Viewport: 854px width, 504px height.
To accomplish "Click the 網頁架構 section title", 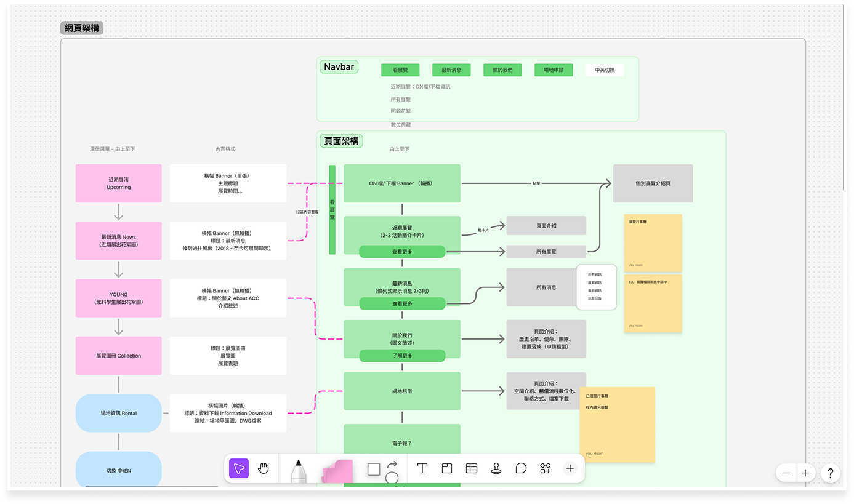I will click(82, 28).
